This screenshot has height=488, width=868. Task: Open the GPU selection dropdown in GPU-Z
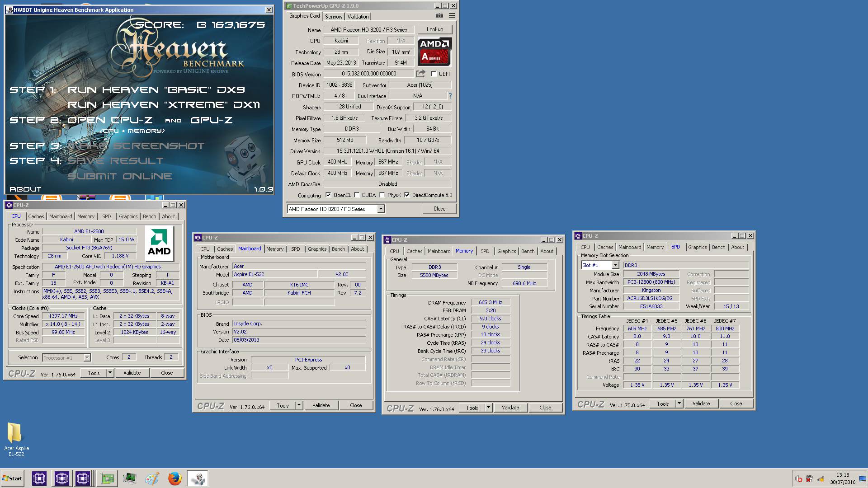point(381,209)
